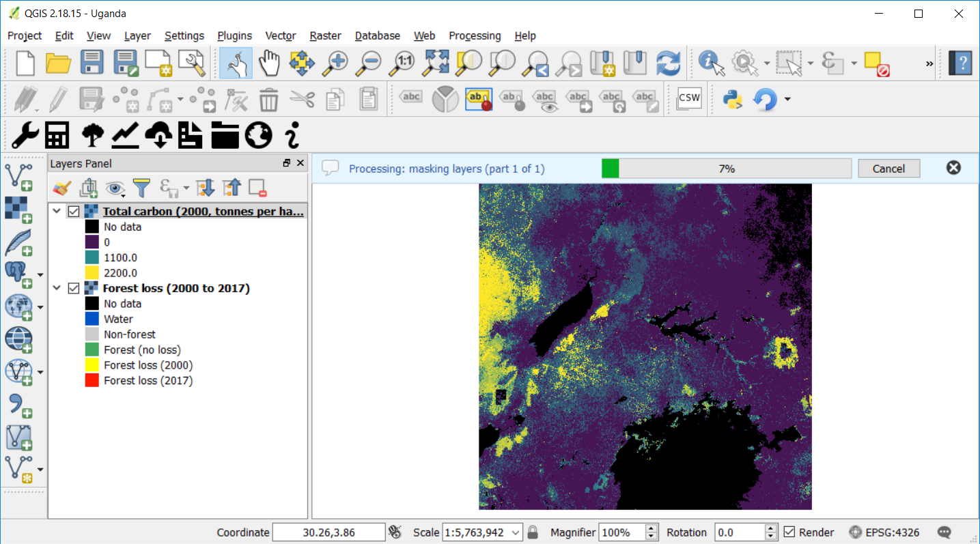Open the Scale dropdown in status bar
This screenshot has height=544, width=980.
[x=516, y=532]
